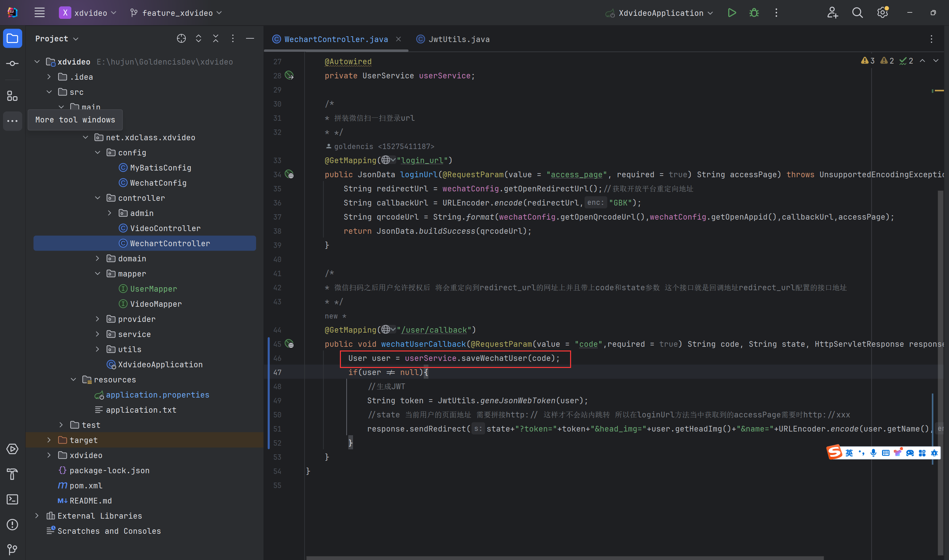
Task: Click the URL globe dropdown on line 33
Action: [388, 160]
